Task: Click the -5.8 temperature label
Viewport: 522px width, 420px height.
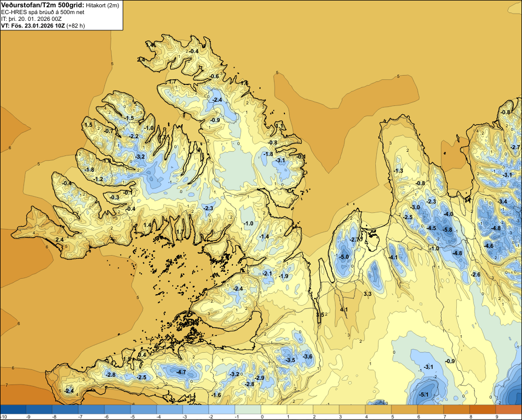Action: point(447,230)
